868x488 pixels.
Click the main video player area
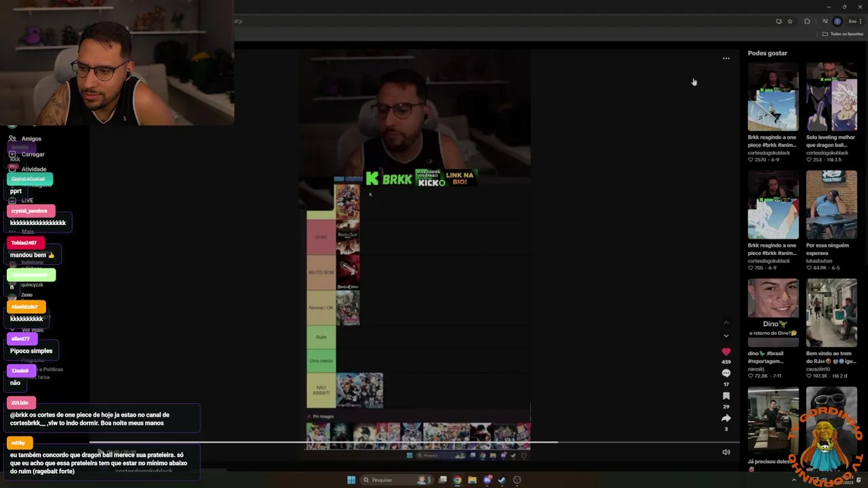coord(414,251)
